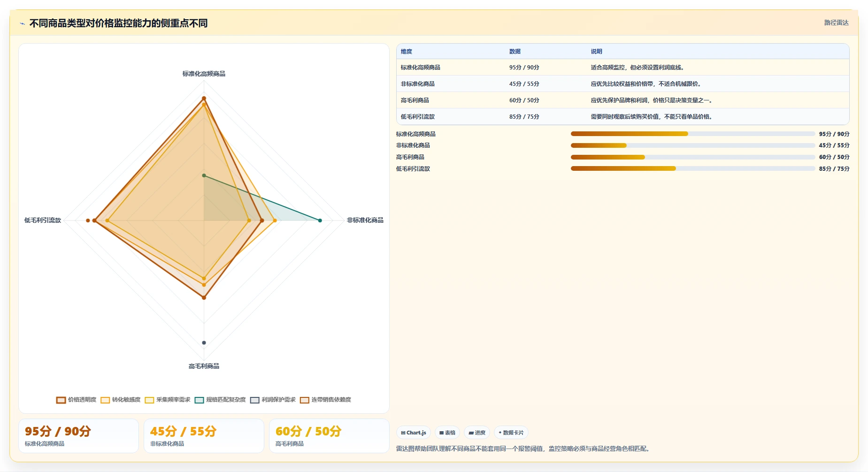Select the 高毛利商品 table row name cell

pos(415,100)
